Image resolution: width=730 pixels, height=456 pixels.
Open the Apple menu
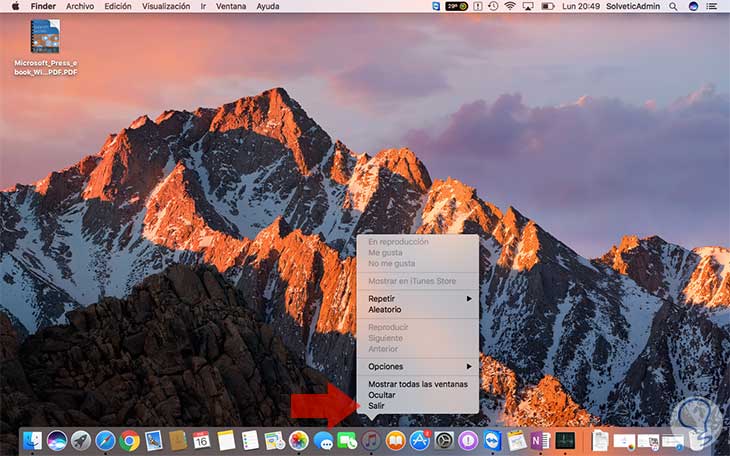15,6
